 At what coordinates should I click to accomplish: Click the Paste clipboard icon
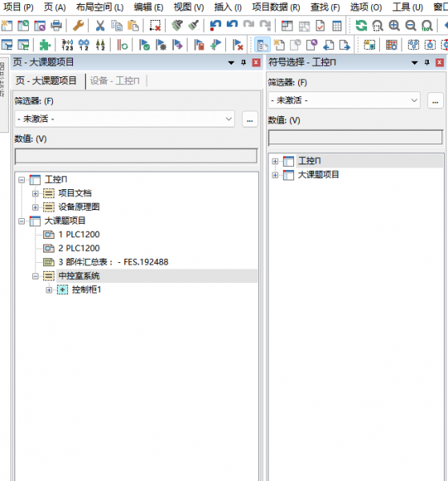[133, 26]
